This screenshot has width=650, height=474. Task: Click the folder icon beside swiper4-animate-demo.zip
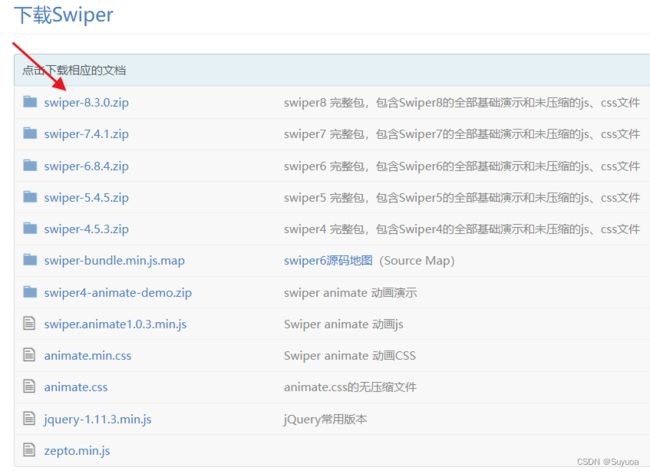coord(30,292)
